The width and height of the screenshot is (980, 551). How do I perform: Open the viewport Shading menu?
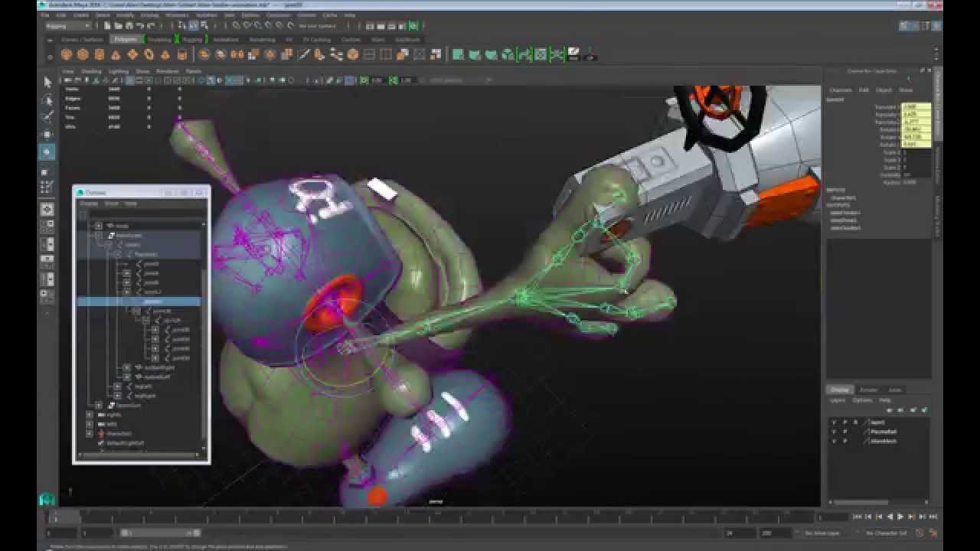[x=91, y=71]
